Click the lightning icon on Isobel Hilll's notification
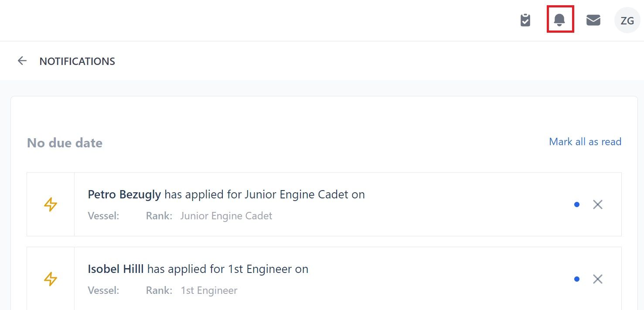The image size is (644, 310). pos(51,279)
